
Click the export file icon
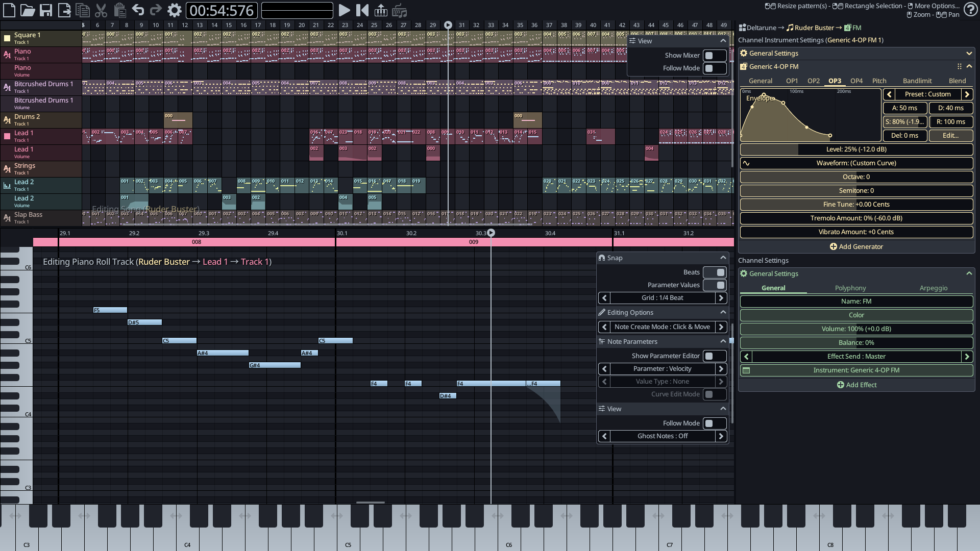[x=64, y=10]
